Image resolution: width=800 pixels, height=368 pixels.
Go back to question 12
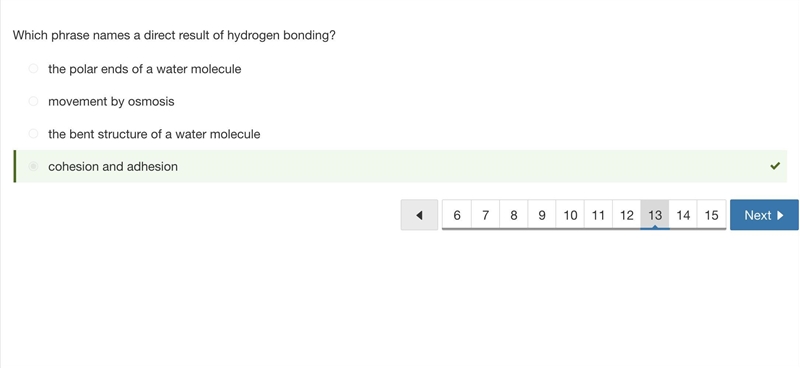click(627, 215)
